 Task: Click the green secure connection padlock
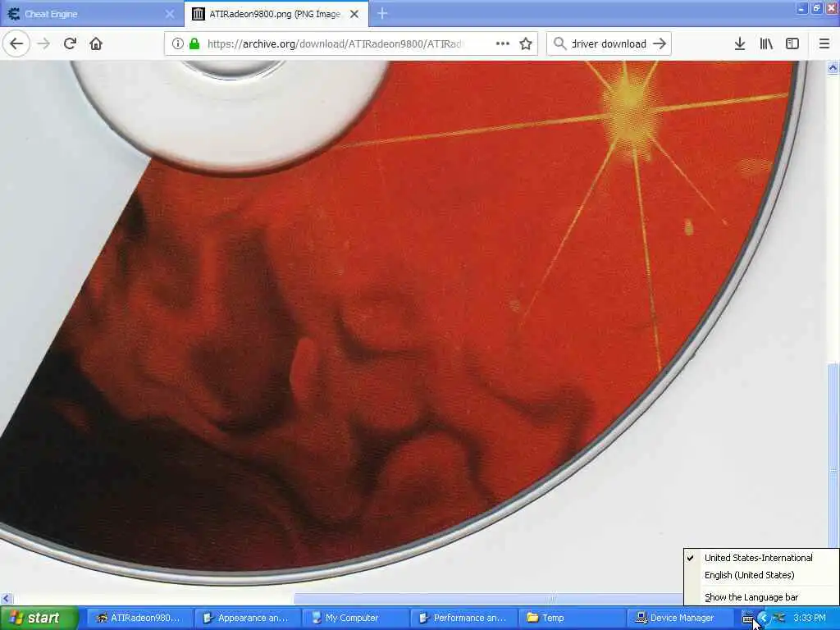[194, 44]
